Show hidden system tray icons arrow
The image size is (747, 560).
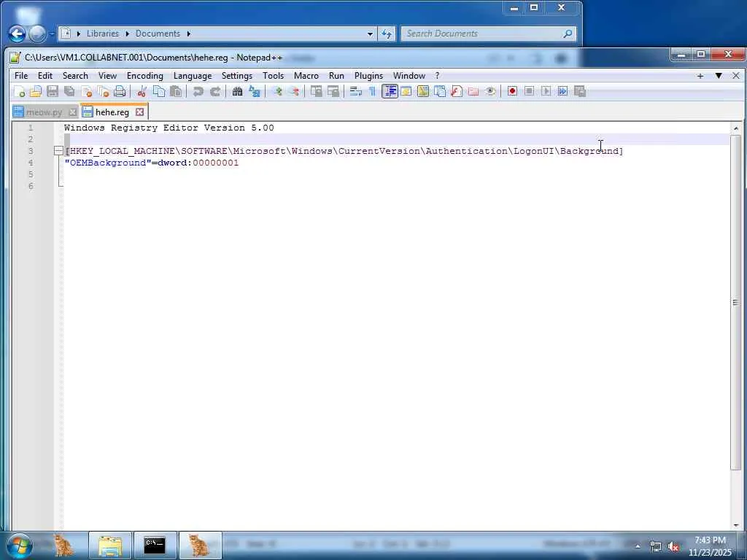tap(638, 546)
